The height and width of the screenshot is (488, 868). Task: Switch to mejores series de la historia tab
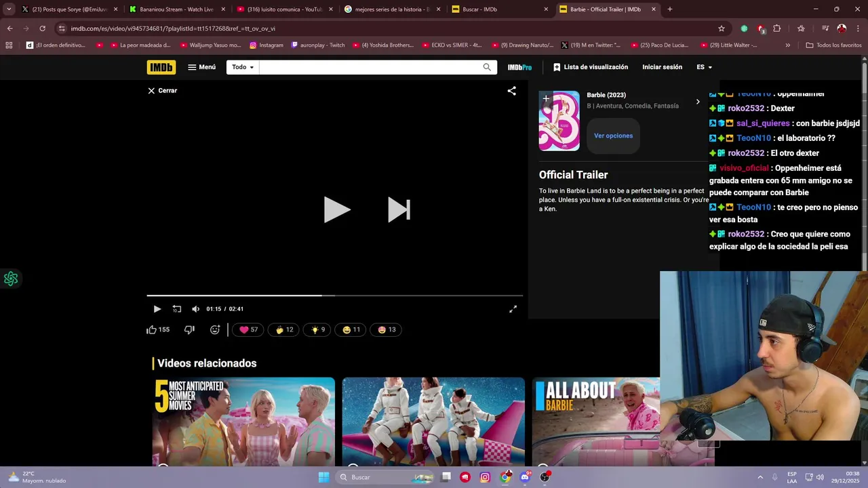coord(392,9)
